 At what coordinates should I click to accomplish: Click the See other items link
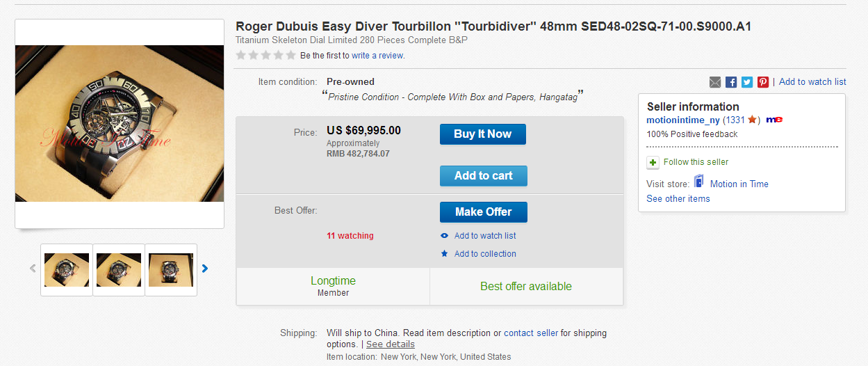pyautogui.click(x=678, y=198)
